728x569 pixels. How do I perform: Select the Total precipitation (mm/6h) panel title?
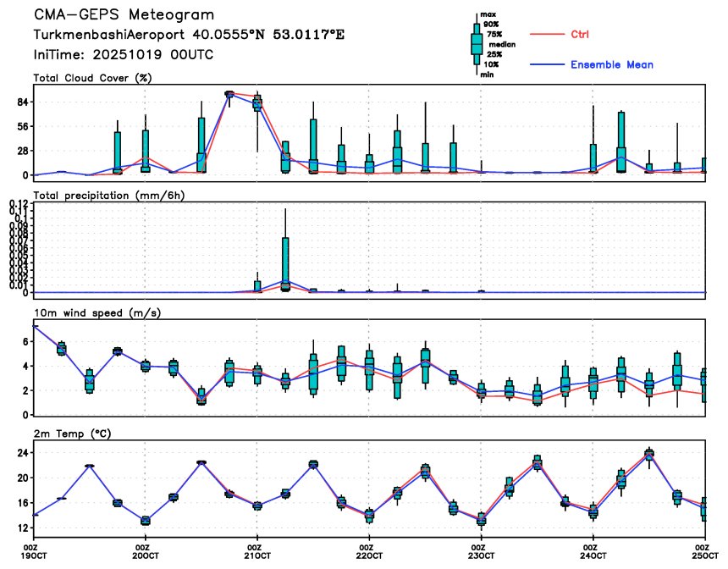tap(111, 196)
